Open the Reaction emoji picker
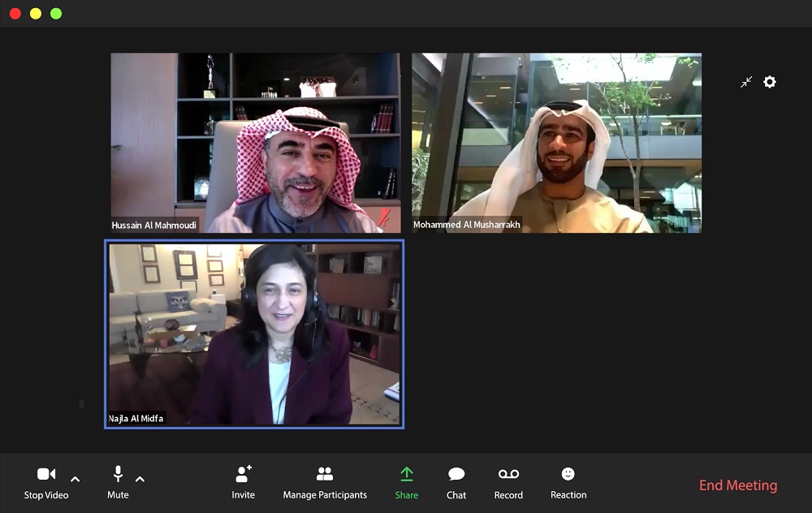The width and height of the screenshot is (812, 513). click(x=568, y=474)
